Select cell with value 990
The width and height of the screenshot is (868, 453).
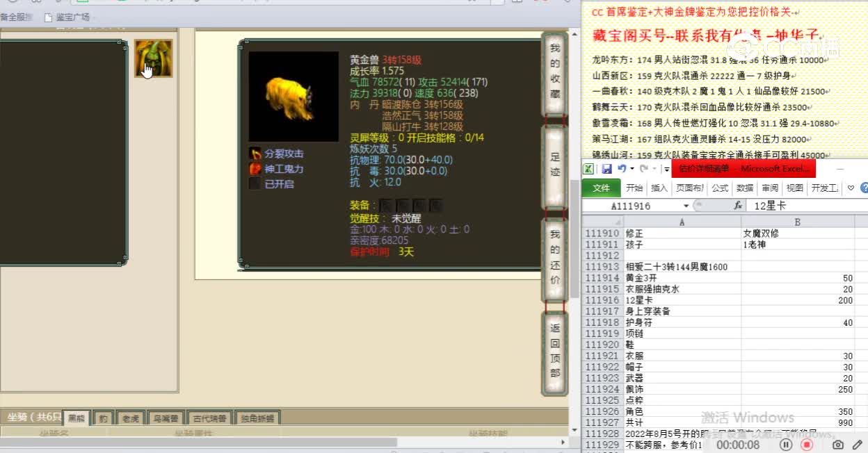tap(798, 422)
